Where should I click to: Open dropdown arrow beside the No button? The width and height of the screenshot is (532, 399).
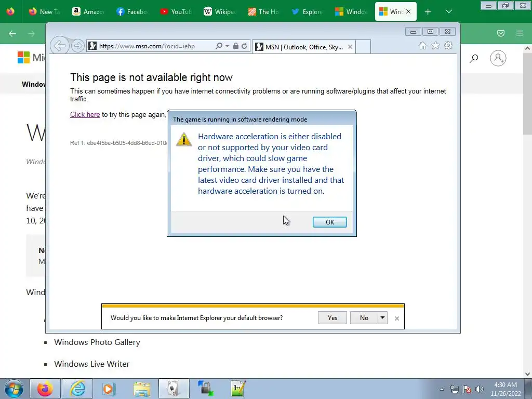[382, 318]
